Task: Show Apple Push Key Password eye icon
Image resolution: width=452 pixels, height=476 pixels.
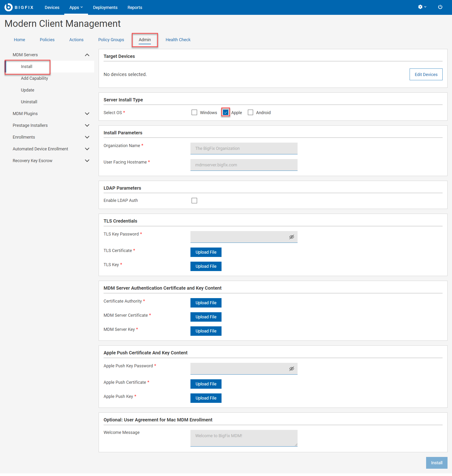Action: pyautogui.click(x=291, y=369)
